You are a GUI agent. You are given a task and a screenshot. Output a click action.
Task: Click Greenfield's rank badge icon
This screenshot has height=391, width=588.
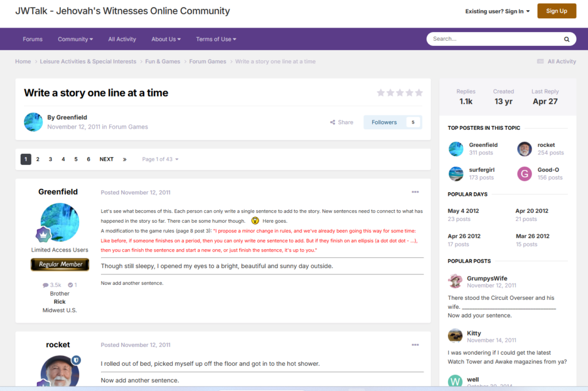(x=45, y=234)
